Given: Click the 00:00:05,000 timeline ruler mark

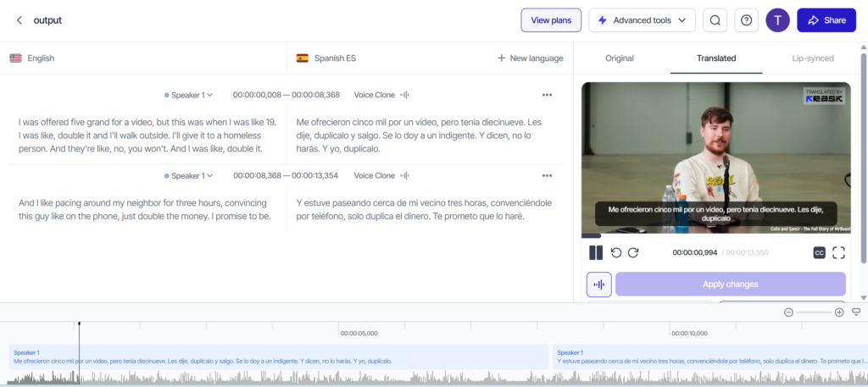Looking at the screenshot, I should (x=359, y=334).
